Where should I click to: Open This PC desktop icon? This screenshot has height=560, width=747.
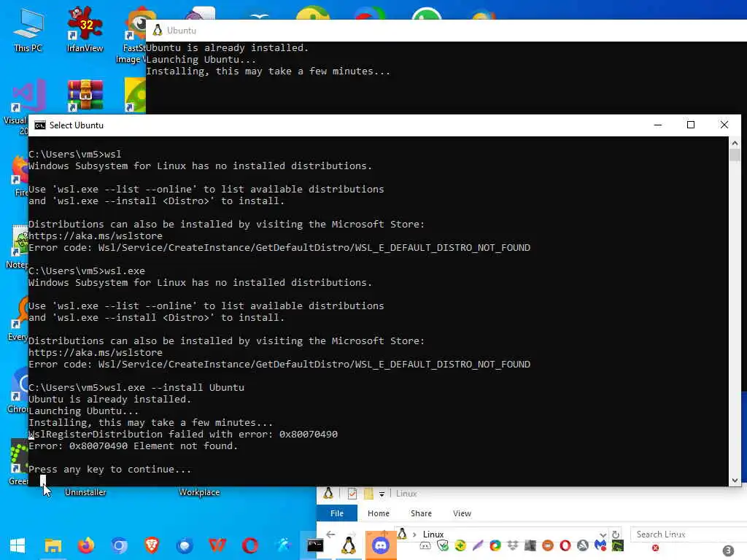[x=28, y=29]
